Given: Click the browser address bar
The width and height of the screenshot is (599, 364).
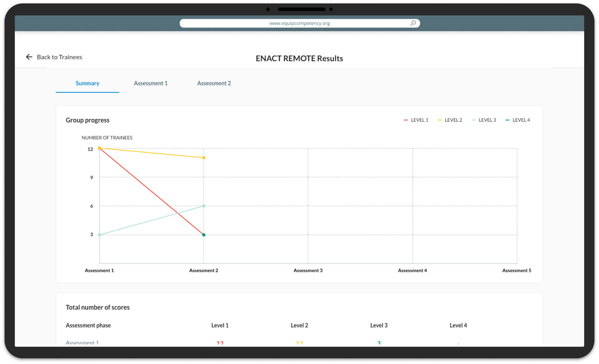Looking at the screenshot, I should coord(299,23).
